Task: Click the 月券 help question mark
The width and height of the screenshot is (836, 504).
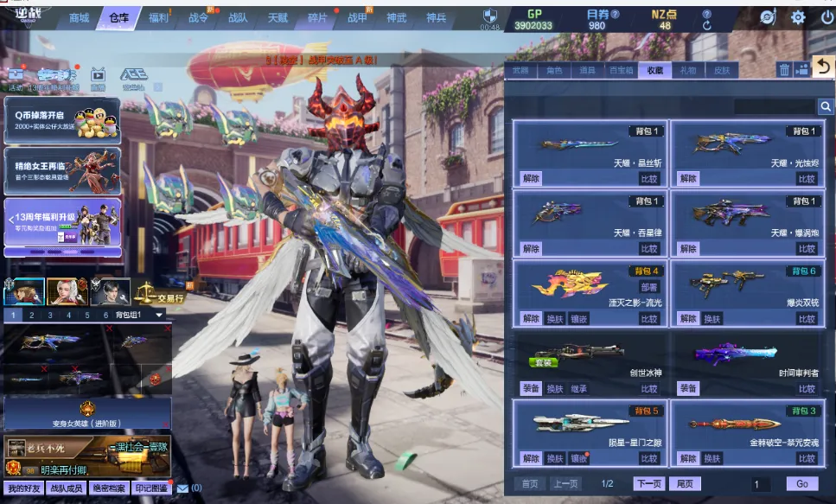Action: [615, 15]
